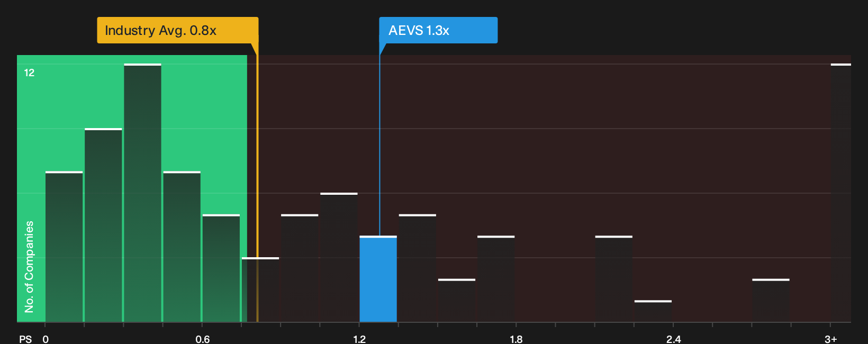This screenshot has width=868, height=344.
Task: Click the fifth green bar near 0.6
Action: [221, 268]
